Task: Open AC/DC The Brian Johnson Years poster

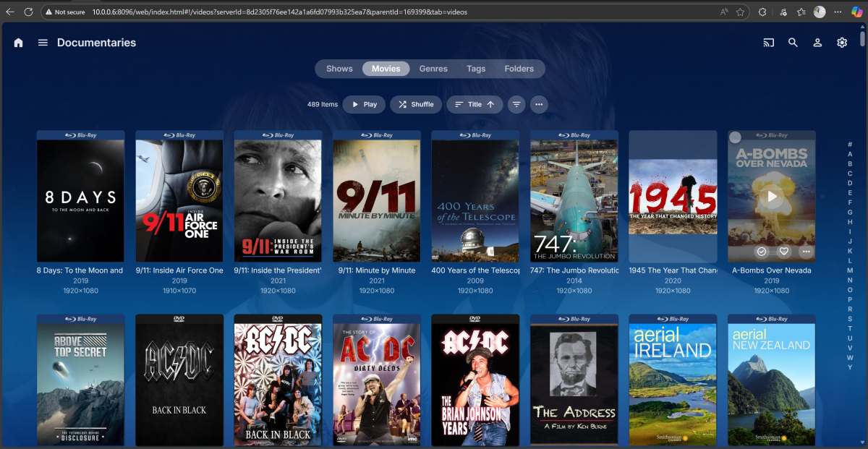Action: 475,380
